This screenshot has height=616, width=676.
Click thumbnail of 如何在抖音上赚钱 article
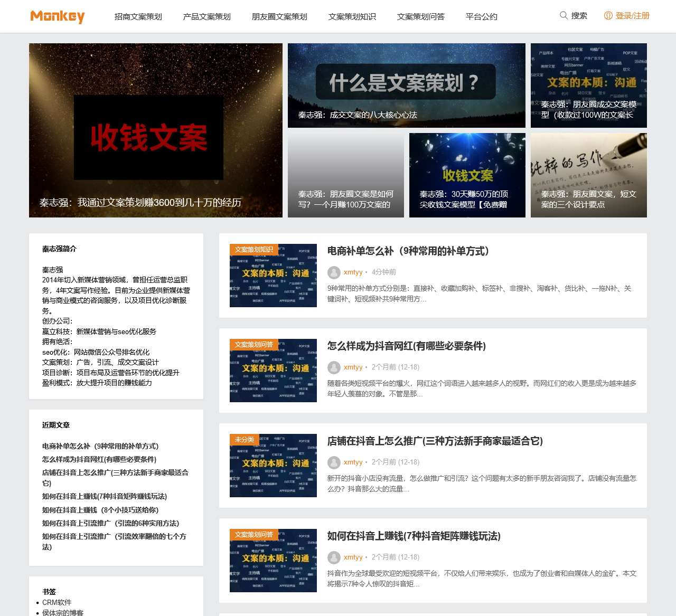pyautogui.click(x=273, y=561)
